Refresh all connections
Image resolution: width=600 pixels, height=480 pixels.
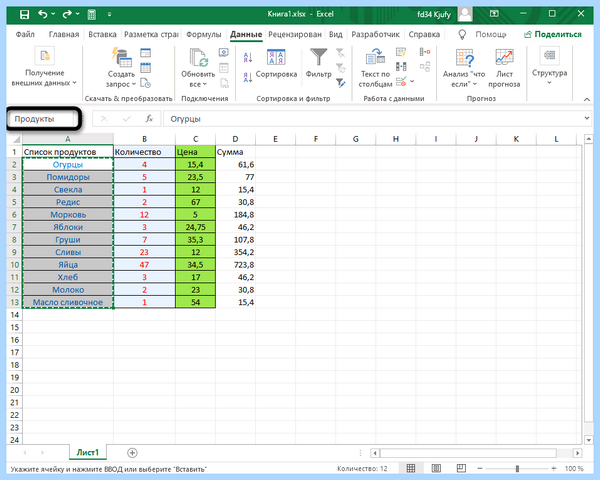tap(198, 68)
